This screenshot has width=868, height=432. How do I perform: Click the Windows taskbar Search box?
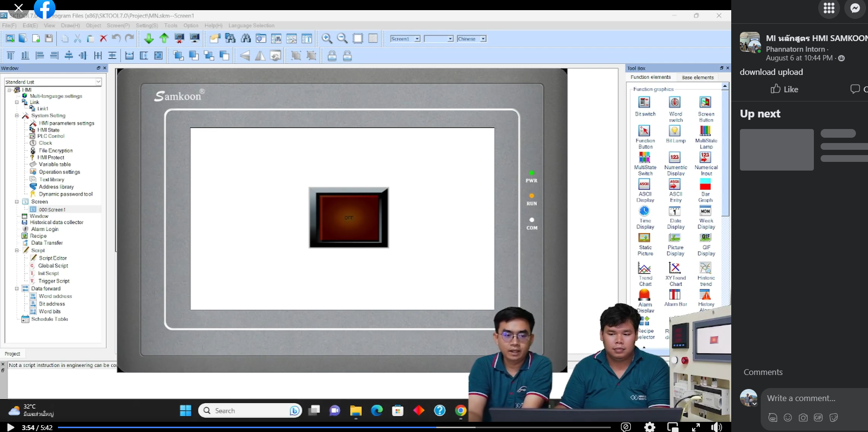pos(250,410)
